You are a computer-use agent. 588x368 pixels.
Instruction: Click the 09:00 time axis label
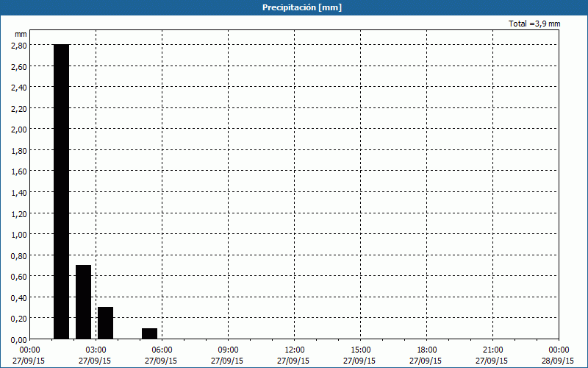point(228,350)
